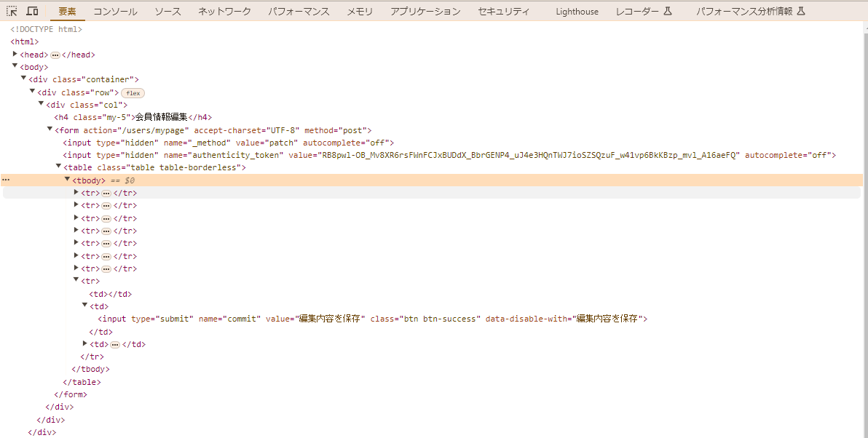Select the セキュリティ tab
This screenshot has height=438, width=868.
[x=504, y=11]
